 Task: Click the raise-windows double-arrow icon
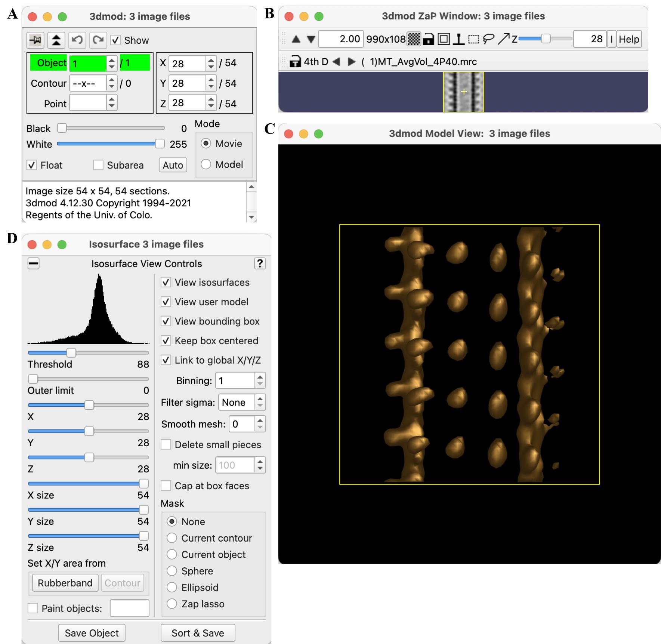click(56, 40)
